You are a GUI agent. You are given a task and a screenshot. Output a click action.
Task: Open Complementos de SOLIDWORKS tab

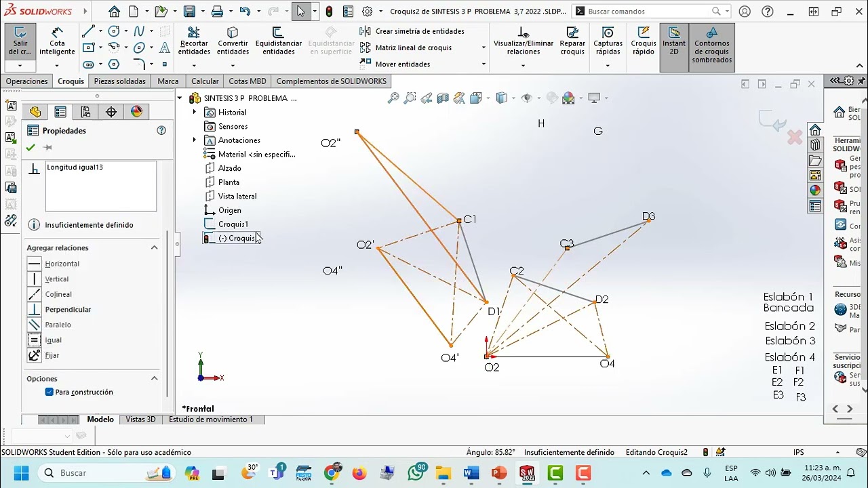point(331,81)
